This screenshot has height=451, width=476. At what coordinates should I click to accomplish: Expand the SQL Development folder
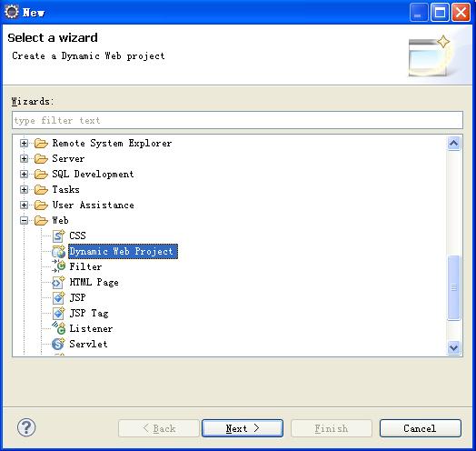(x=24, y=175)
